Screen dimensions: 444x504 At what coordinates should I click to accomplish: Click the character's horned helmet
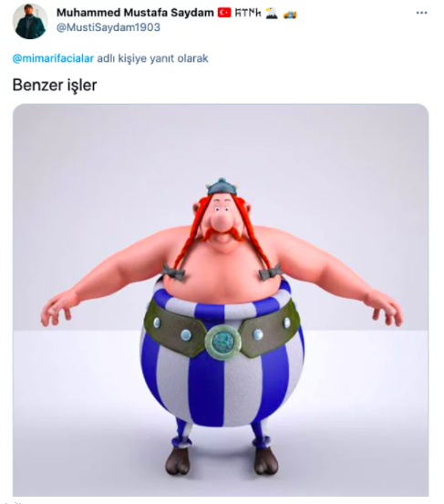222,186
